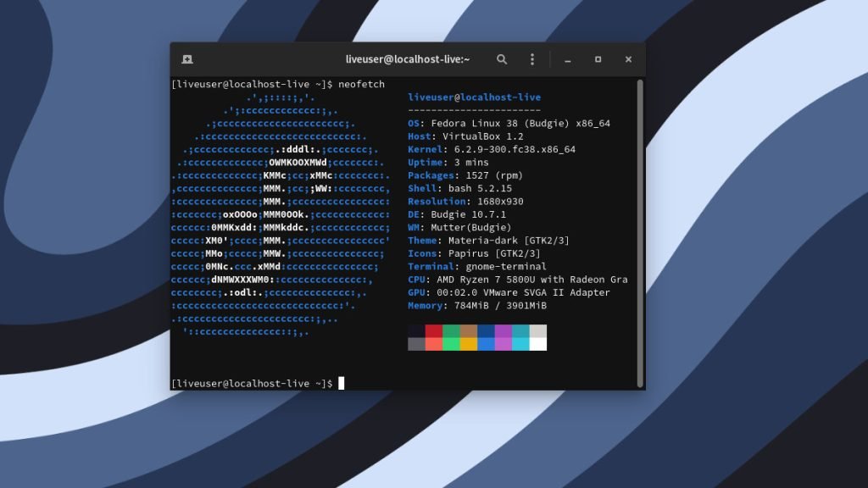The width and height of the screenshot is (868, 488).
Task: Click the red color block in the palette
Action: [x=433, y=331]
